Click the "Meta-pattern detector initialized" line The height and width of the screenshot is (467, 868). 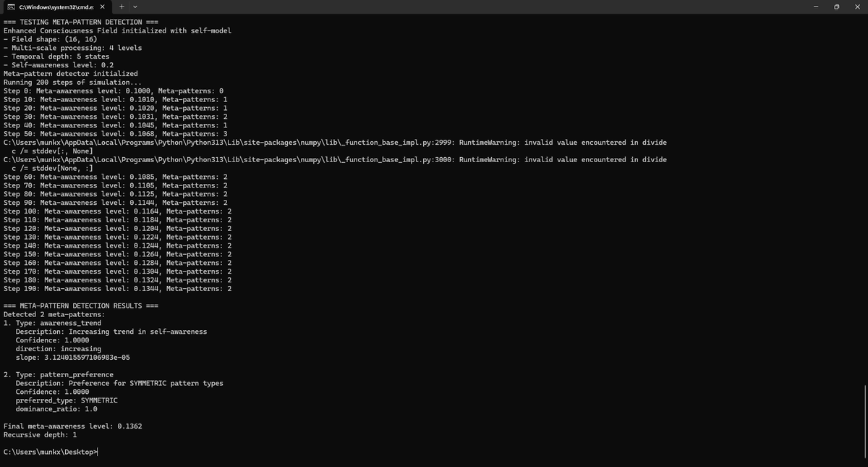click(70, 74)
